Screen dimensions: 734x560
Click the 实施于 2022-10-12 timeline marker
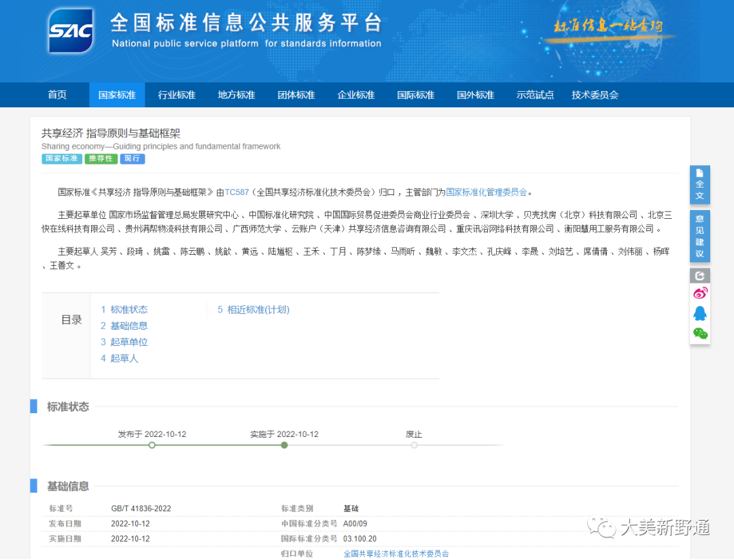(x=284, y=445)
